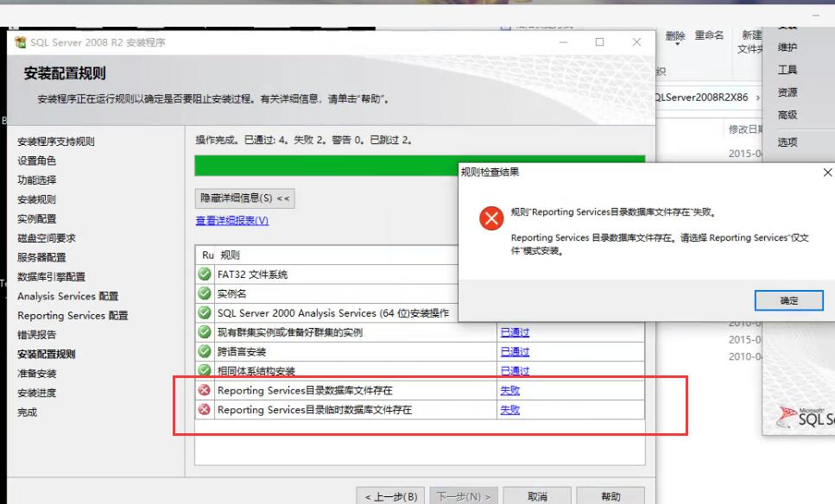This screenshot has width=835, height=504.
Task: Open 已通过 link for 跨语言安装
Action: click(515, 352)
